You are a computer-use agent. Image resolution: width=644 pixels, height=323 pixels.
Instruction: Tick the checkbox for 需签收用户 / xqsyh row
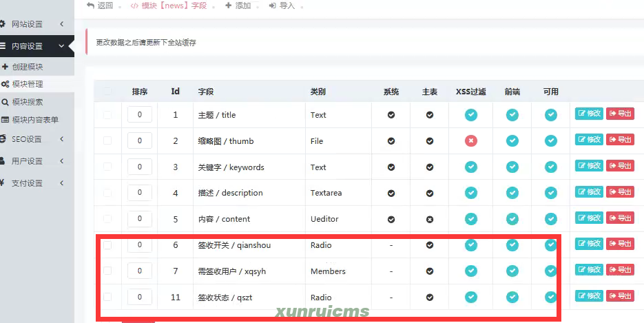[107, 271]
